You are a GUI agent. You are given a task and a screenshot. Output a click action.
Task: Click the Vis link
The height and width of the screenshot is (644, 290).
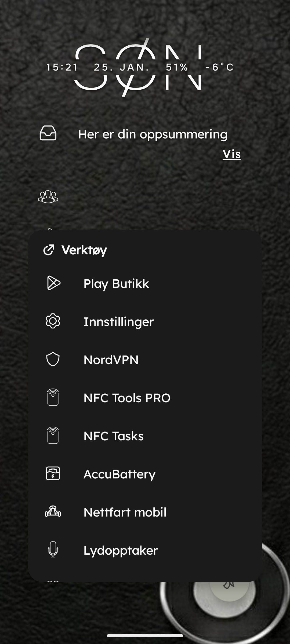[x=232, y=154]
